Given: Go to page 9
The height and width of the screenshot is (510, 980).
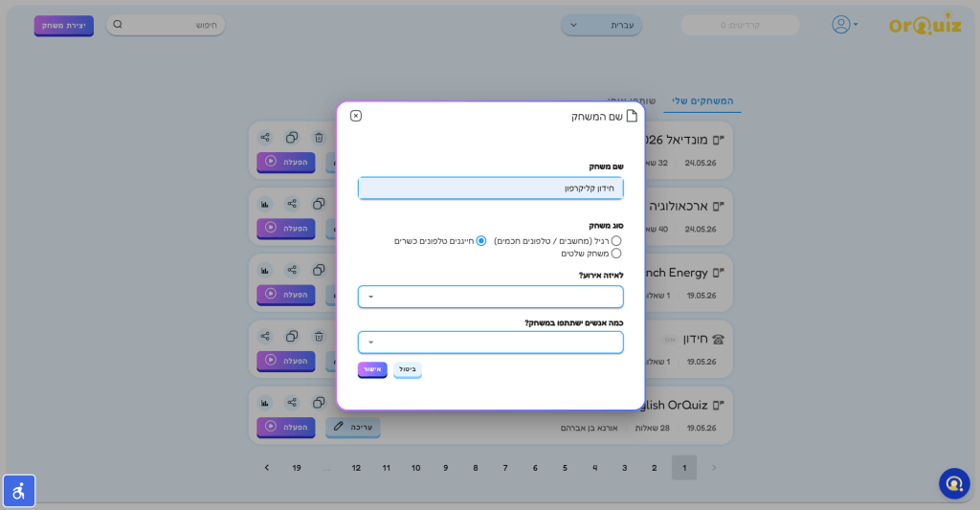Looking at the screenshot, I should 446,468.
